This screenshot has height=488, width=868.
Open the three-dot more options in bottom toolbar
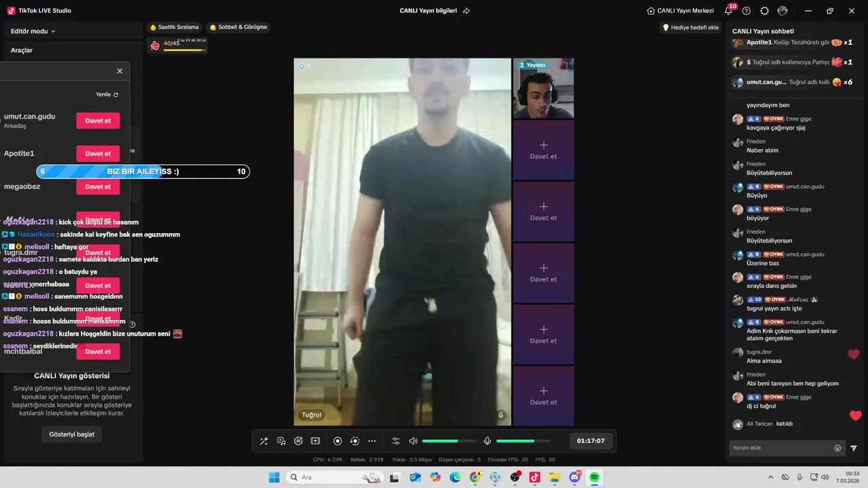[x=372, y=441]
